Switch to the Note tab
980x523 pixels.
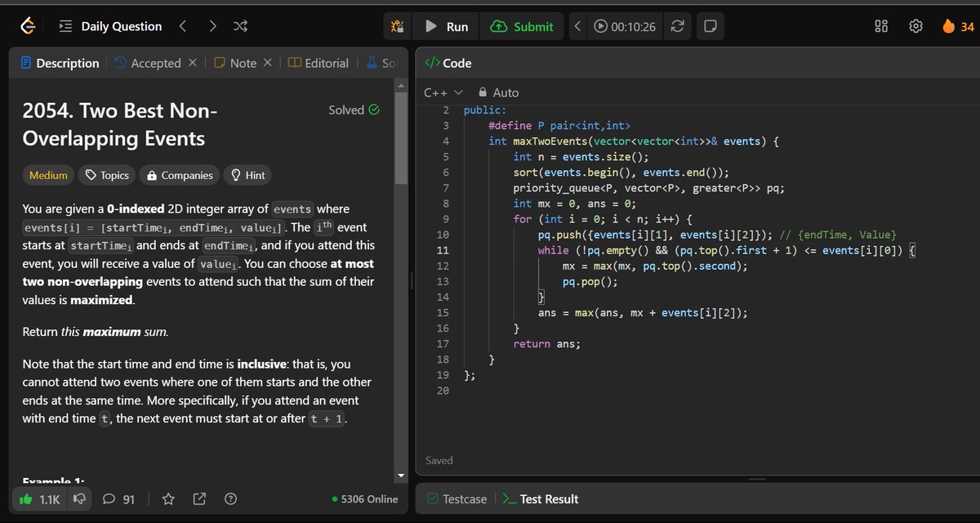click(x=235, y=63)
